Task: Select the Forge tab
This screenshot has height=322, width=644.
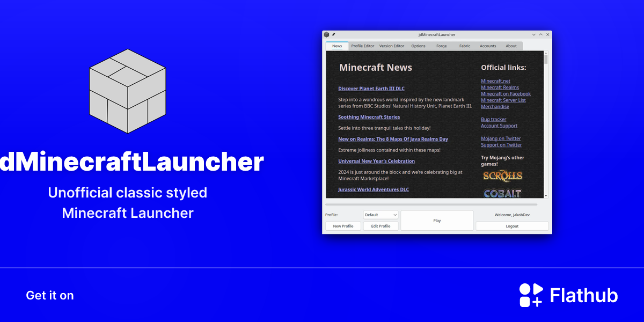Action: pyautogui.click(x=442, y=46)
